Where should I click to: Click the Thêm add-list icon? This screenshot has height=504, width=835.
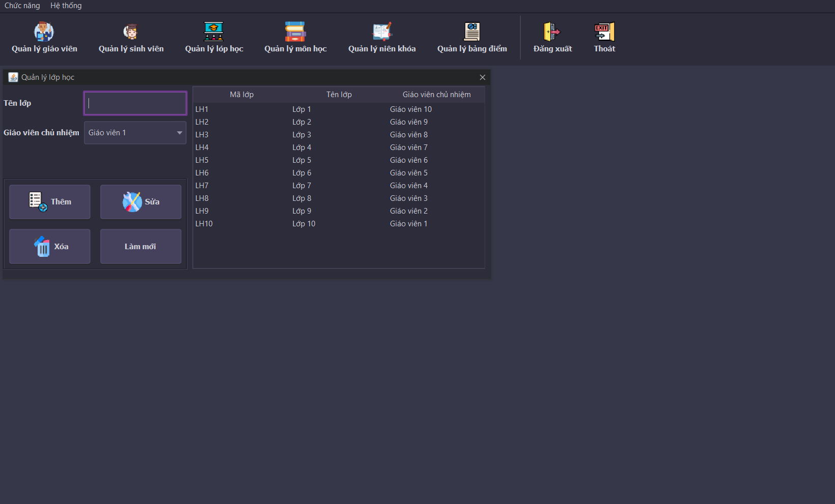click(x=38, y=201)
